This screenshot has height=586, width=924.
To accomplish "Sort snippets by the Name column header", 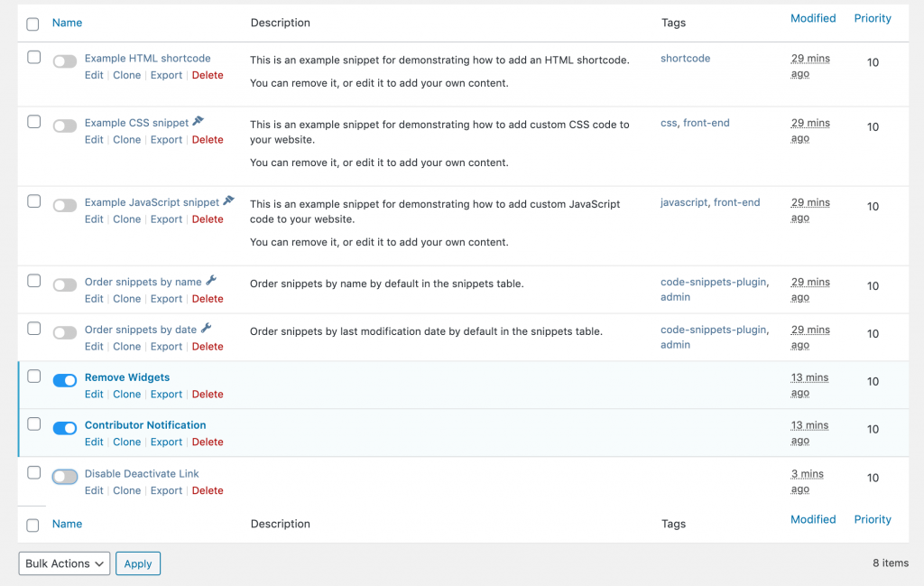I will [x=67, y=23].
